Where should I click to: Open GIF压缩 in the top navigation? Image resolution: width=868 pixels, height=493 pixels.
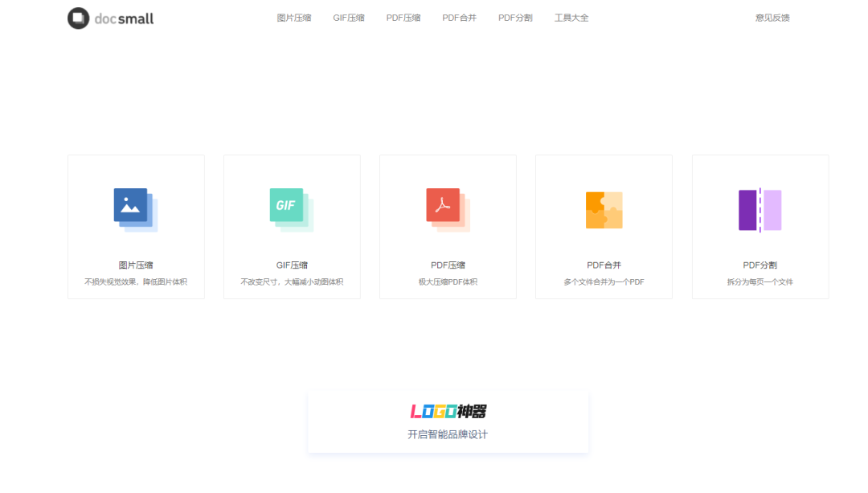click(x=349, y=18)
